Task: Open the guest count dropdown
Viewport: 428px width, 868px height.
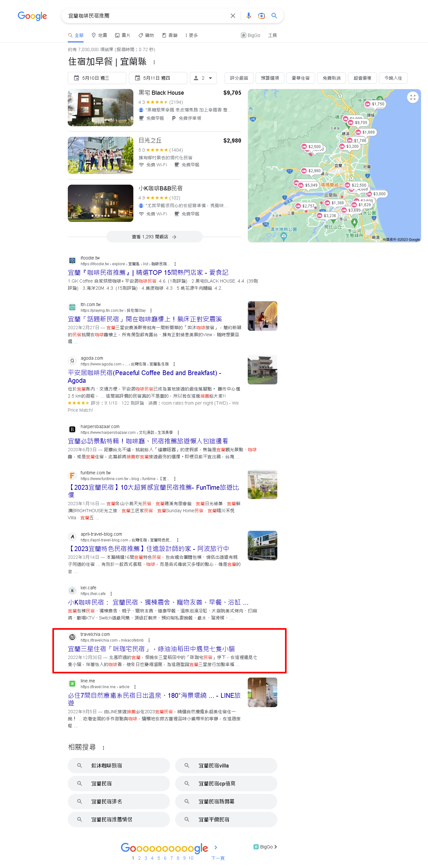Action: pyautogui.click(x=203, y=78)
